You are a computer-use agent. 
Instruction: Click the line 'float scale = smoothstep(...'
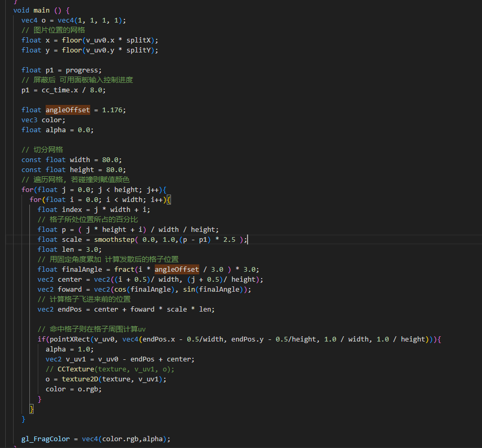tap(142, 240)
